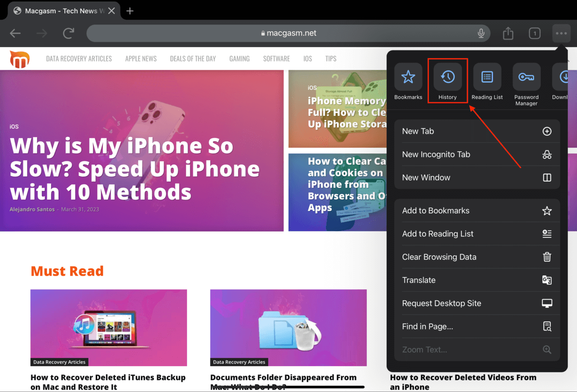
Task: Click the back navigation arrow
Action: coord(15,33)
